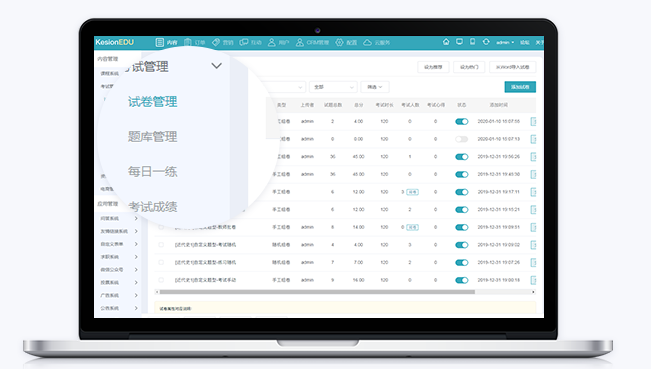651x369 pixels.
Task: Click the 考试人数 column header
Action: tap(410, 105)
